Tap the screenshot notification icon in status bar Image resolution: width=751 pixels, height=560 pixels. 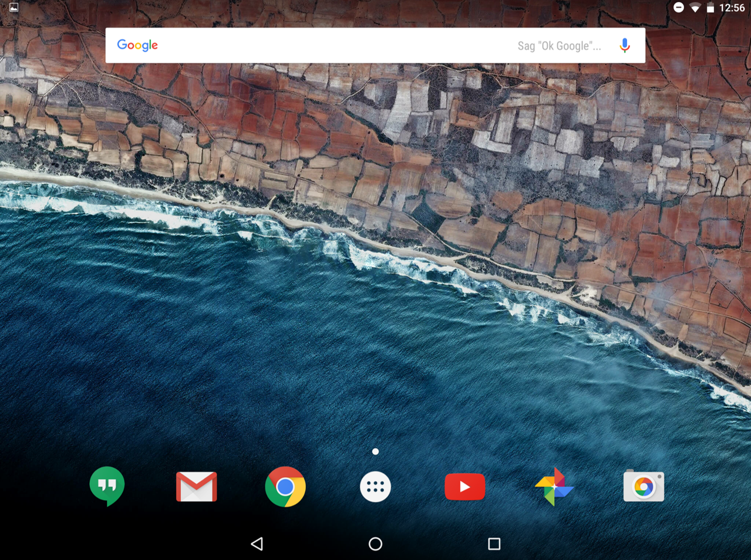14,8
